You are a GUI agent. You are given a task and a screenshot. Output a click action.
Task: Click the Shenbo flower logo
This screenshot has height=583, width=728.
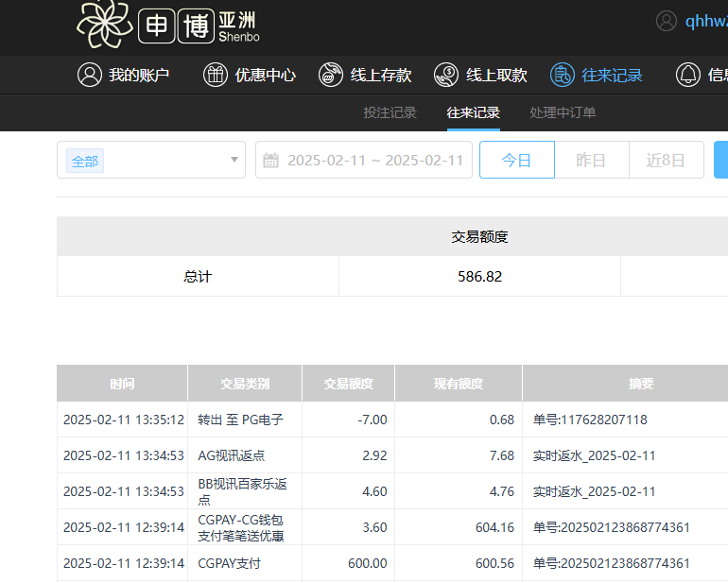105,25
